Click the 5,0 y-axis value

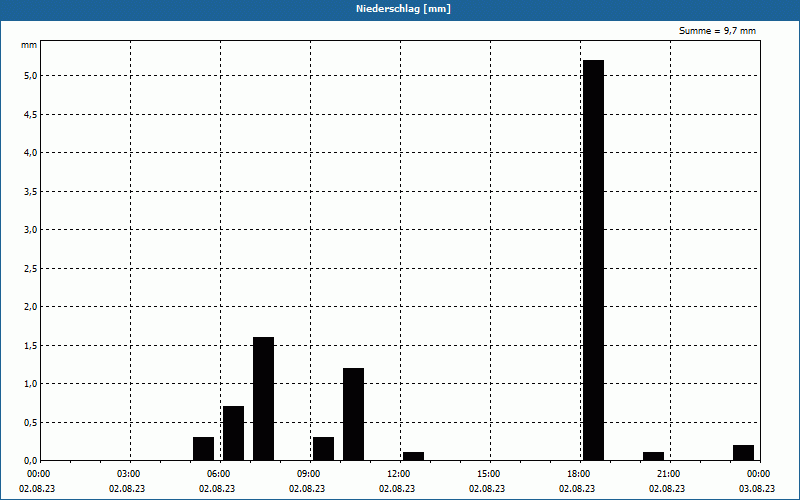coord(30,76)
